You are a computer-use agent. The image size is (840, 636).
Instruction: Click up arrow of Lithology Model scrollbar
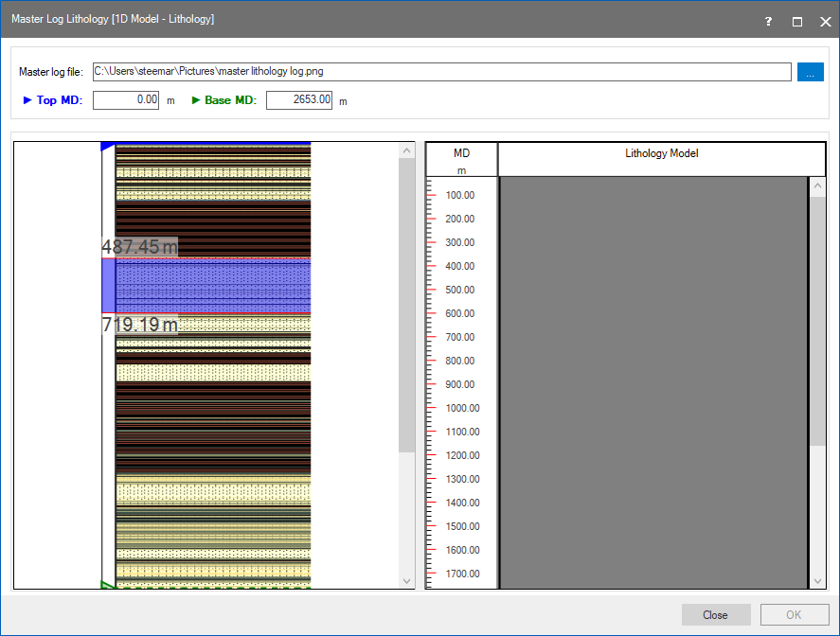[816, 186]
